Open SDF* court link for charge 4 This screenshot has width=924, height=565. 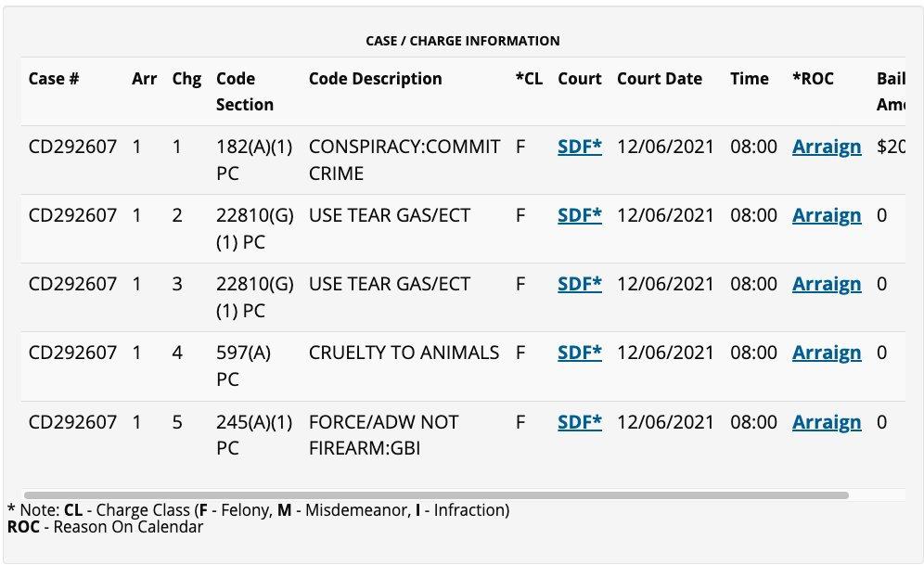[x=579, y=353]
